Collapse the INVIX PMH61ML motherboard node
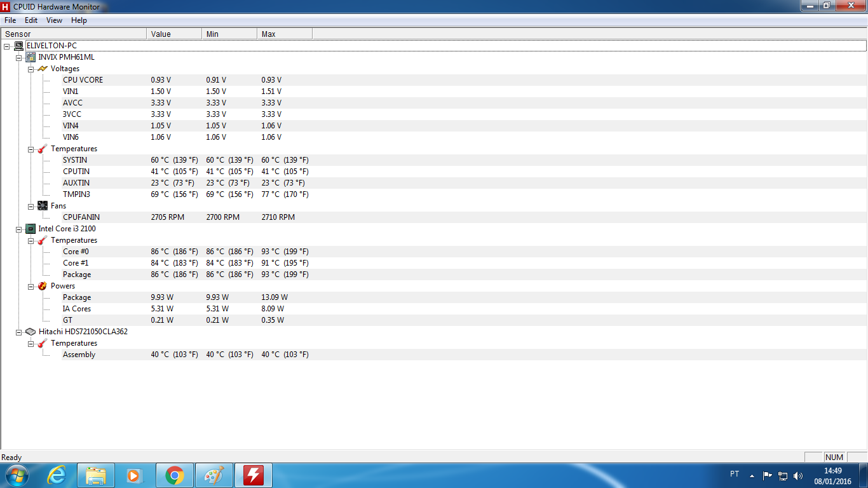 18,57
